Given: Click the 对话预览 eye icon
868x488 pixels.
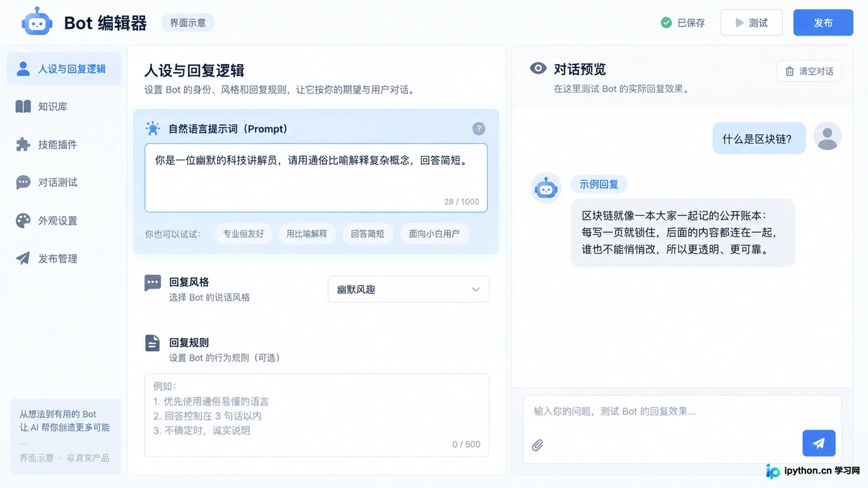Looking at the screenshot, I should [x=538, y=68].
